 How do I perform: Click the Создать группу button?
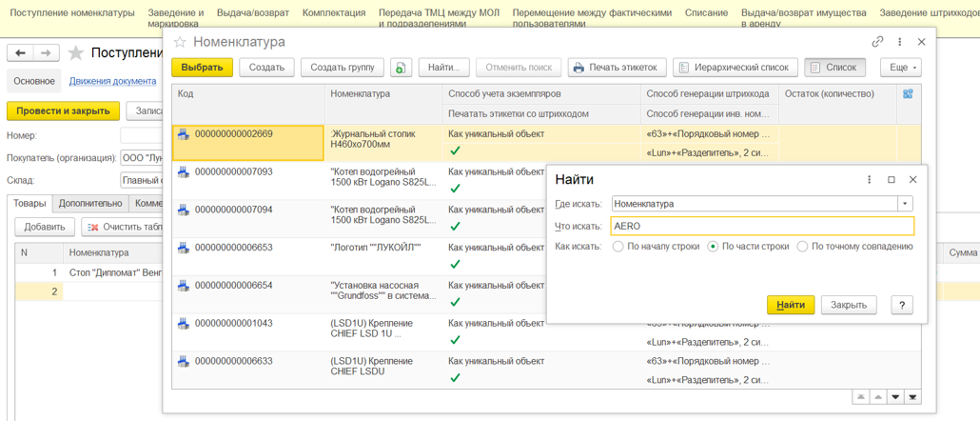pos(343,68)
